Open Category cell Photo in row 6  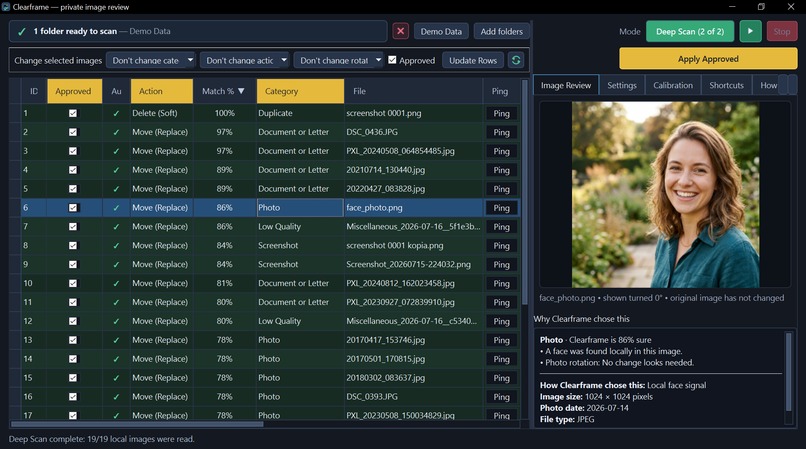pos(300,208)
